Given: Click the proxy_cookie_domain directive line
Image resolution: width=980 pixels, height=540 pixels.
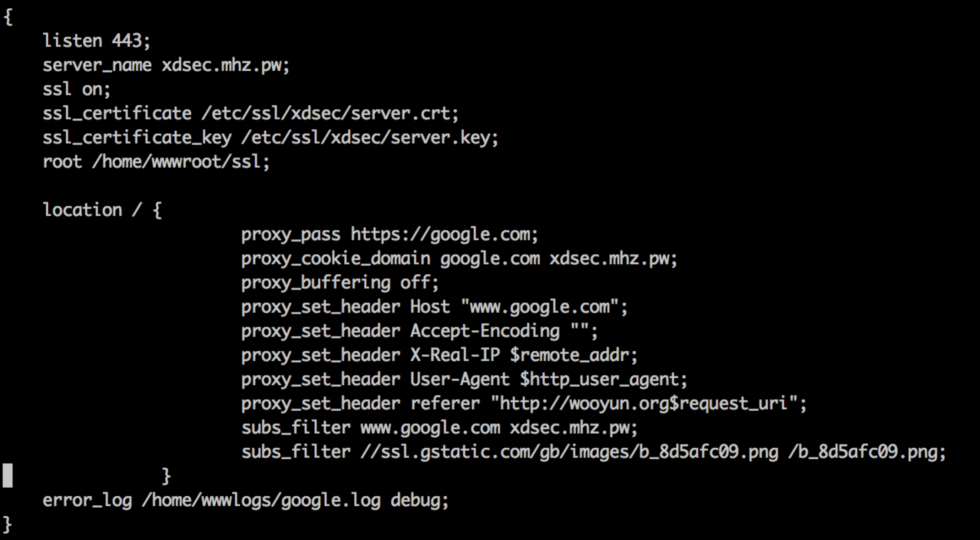Looking at the screenshot, I should (x=459, y=259).
